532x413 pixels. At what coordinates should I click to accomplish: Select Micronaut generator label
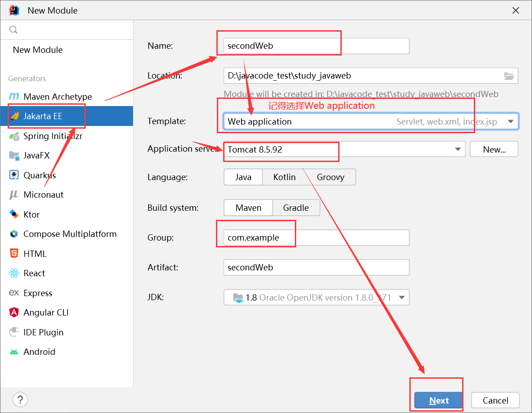point(43,195)
